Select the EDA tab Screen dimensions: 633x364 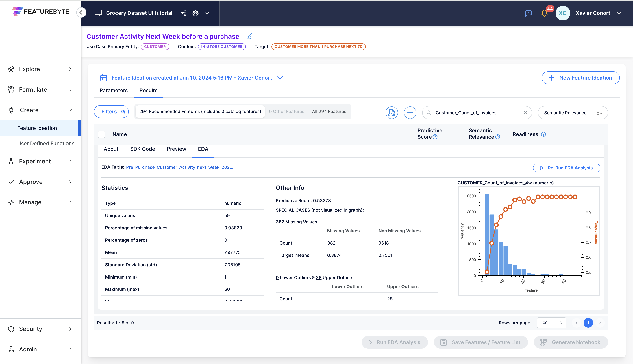pos(203,149)
